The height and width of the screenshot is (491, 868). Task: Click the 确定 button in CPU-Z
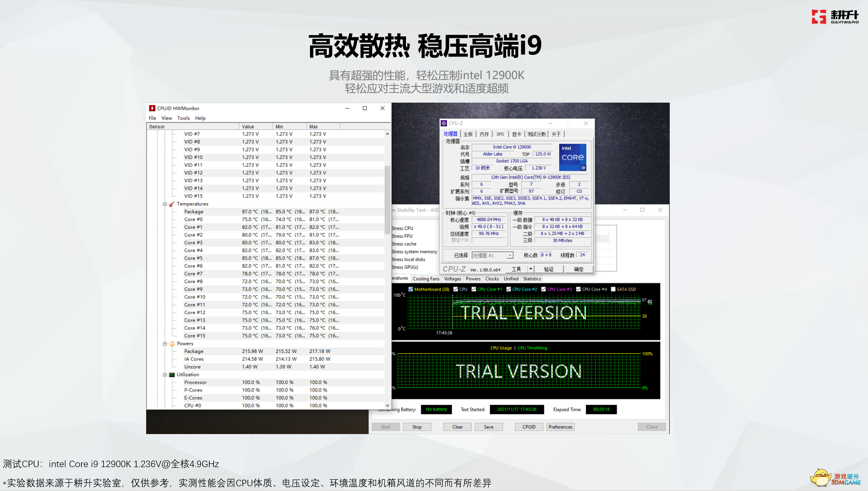point(578,269)
